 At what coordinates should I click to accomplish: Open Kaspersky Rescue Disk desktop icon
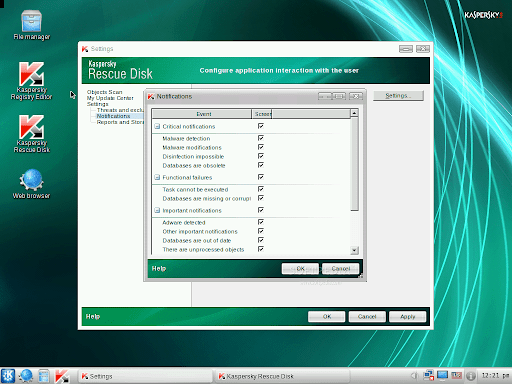point(31,133)
